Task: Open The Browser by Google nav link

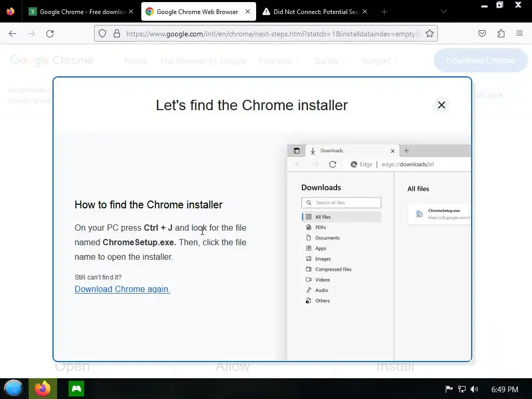Action: [x=203, y=61]
